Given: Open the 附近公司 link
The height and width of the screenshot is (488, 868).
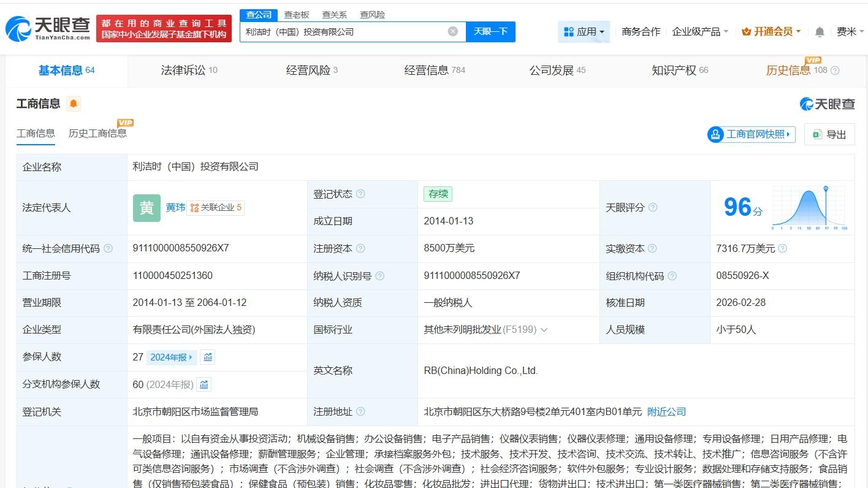Looking at the screenshot, I should click(x=666, y=411).
